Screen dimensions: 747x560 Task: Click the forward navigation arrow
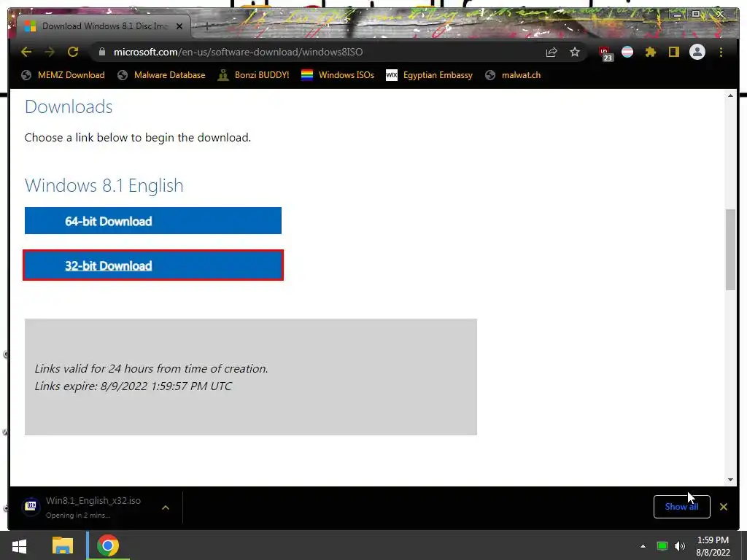tap(50, 52)
